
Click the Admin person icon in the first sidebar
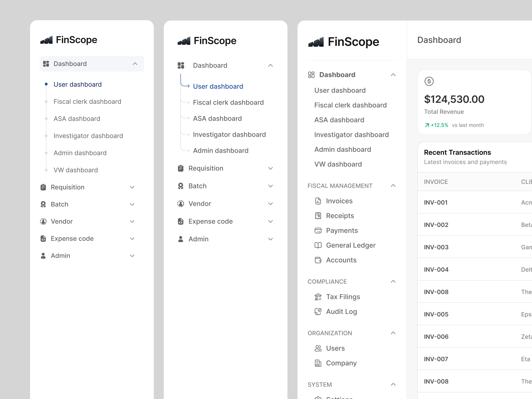coord(43,256)
